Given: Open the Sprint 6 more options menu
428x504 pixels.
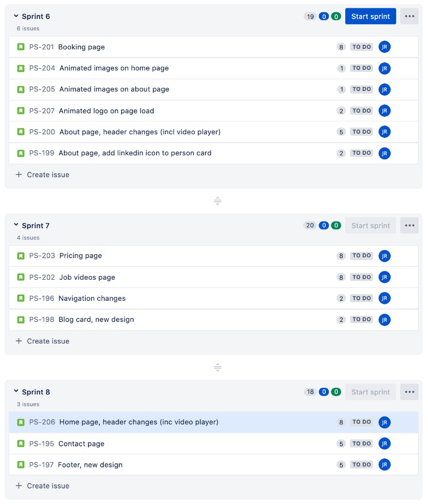Looking at the screenshot, I should coord(409,16).
